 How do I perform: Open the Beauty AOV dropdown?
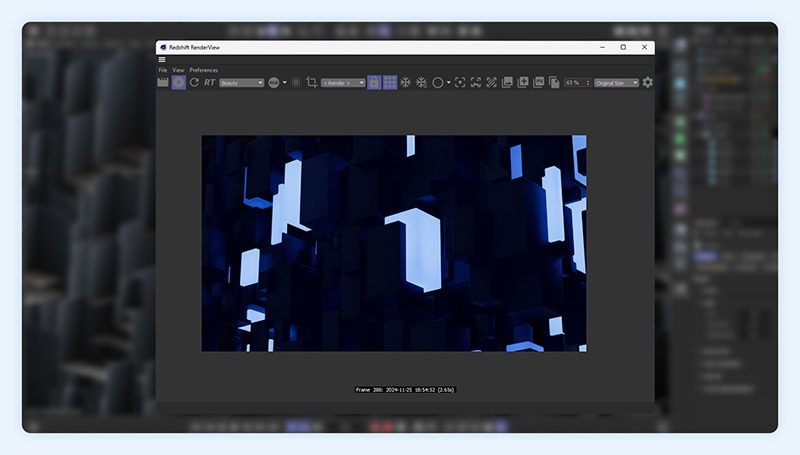point(241,83)
